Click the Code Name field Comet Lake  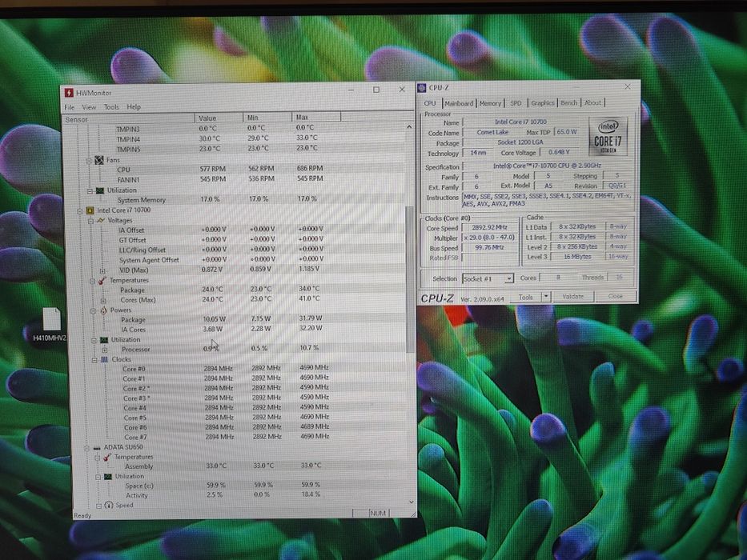tap(492, 132)
